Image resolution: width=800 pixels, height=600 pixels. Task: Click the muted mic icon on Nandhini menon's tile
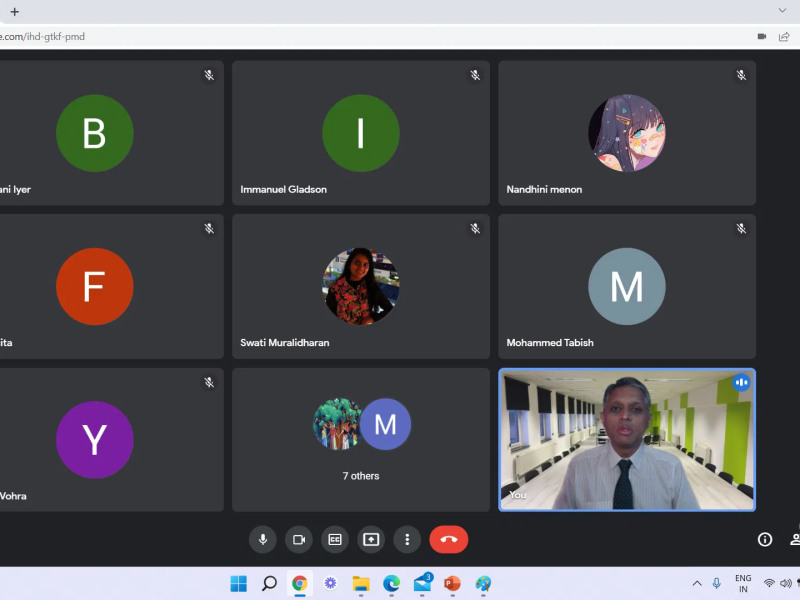click(x=741, y=76)
